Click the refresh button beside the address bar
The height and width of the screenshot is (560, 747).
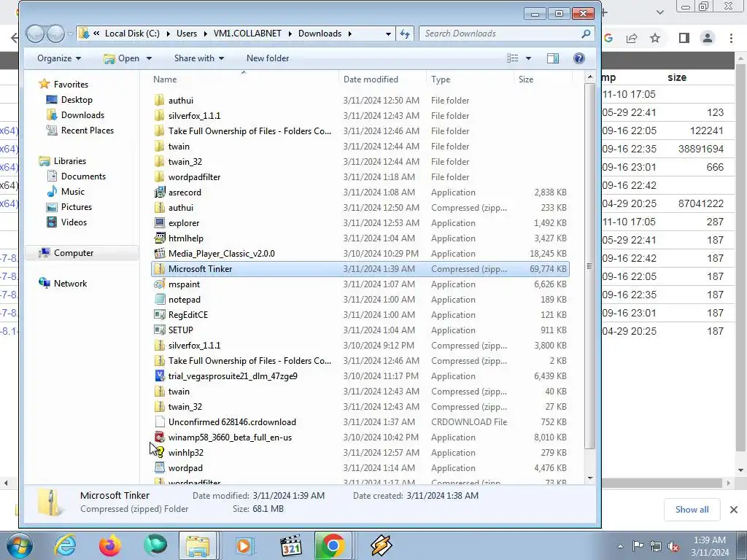405,34
